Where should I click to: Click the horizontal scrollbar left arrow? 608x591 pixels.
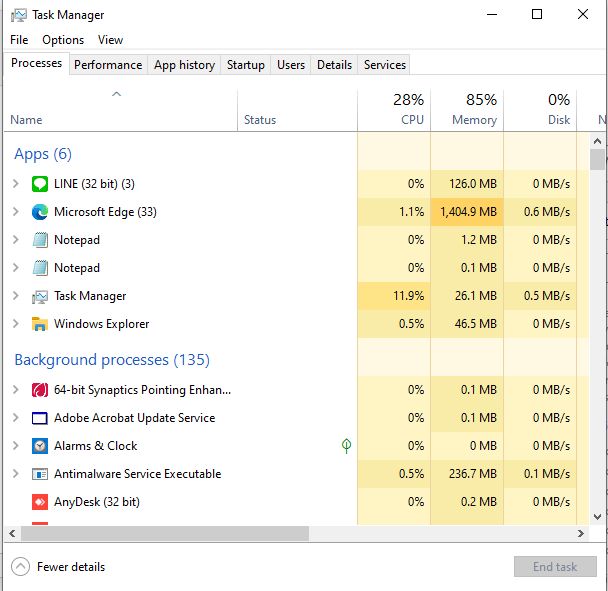click(12, 534)
